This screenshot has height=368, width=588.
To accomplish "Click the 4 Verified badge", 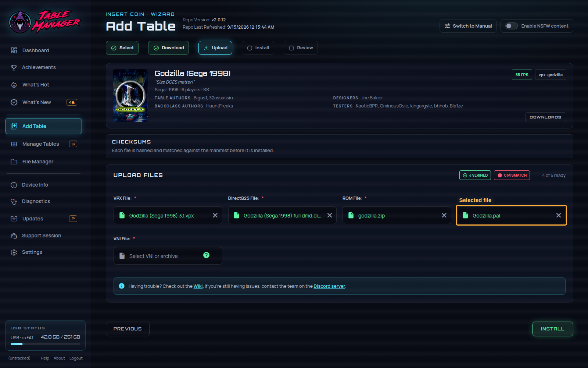I will [x=475, y=175].
